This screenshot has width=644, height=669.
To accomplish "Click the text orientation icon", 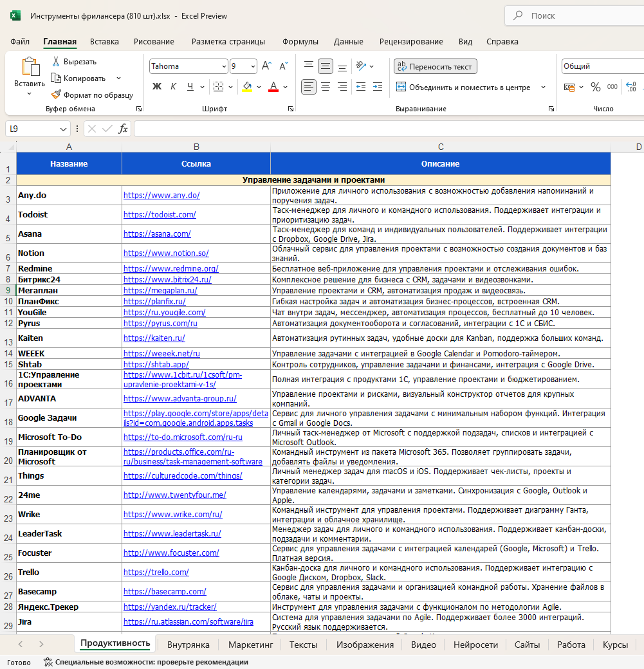I will tap(361, 66).
